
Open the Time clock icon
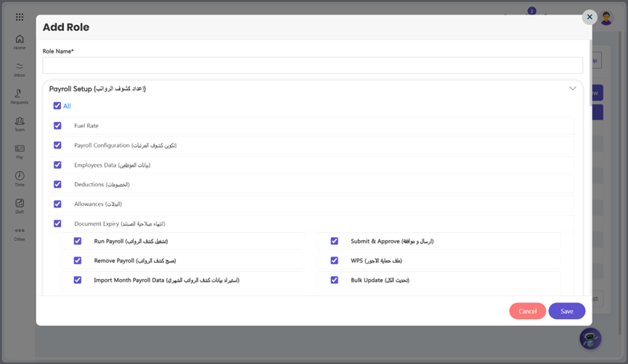point(20,175)
